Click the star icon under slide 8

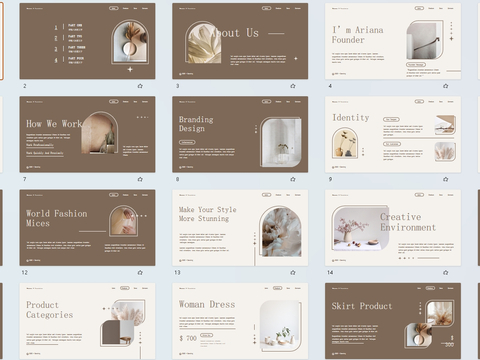coord(293,179)
